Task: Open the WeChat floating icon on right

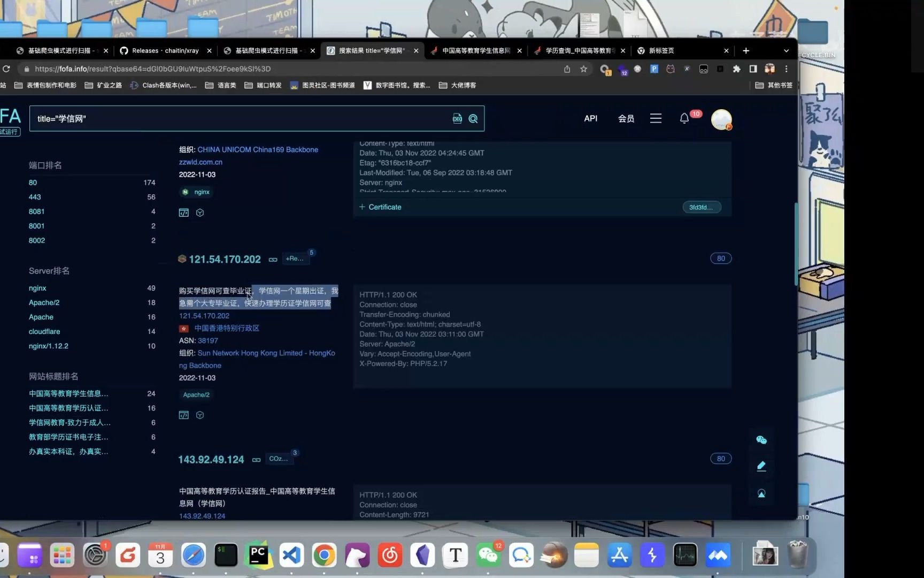Action: pos(761,440)
